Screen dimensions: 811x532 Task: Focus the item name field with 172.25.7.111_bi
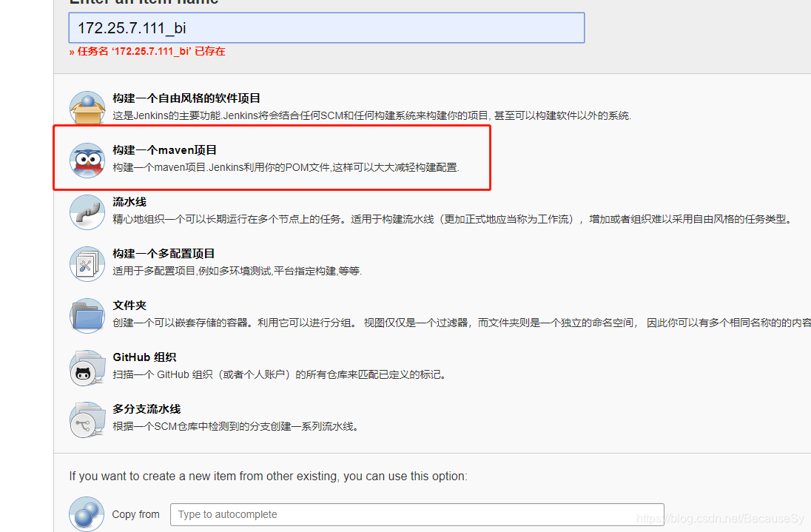pos(326,28)
